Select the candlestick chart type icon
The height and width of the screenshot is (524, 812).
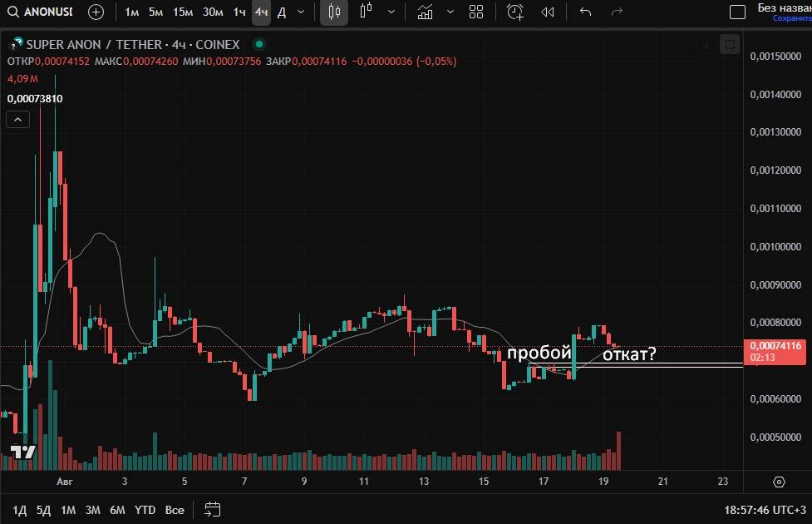click(334, 12)
